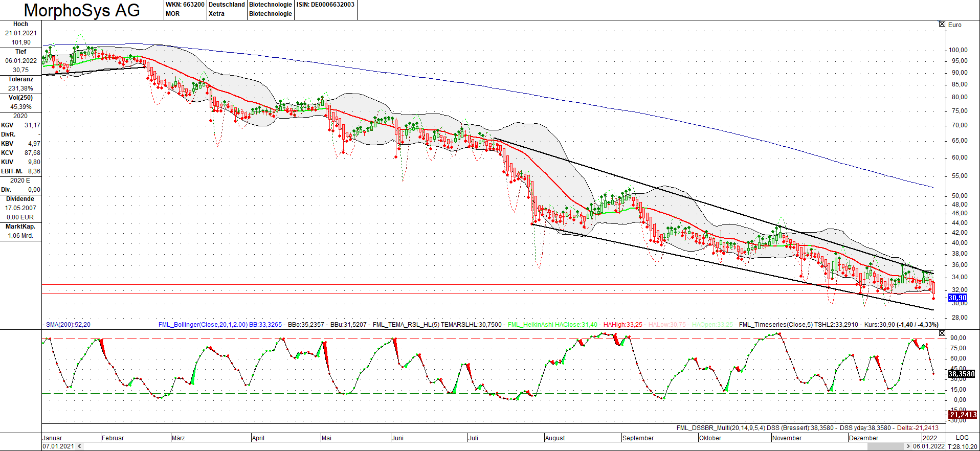
Task: Click the blue 30,90 price tag
Action: click(957, 298)
